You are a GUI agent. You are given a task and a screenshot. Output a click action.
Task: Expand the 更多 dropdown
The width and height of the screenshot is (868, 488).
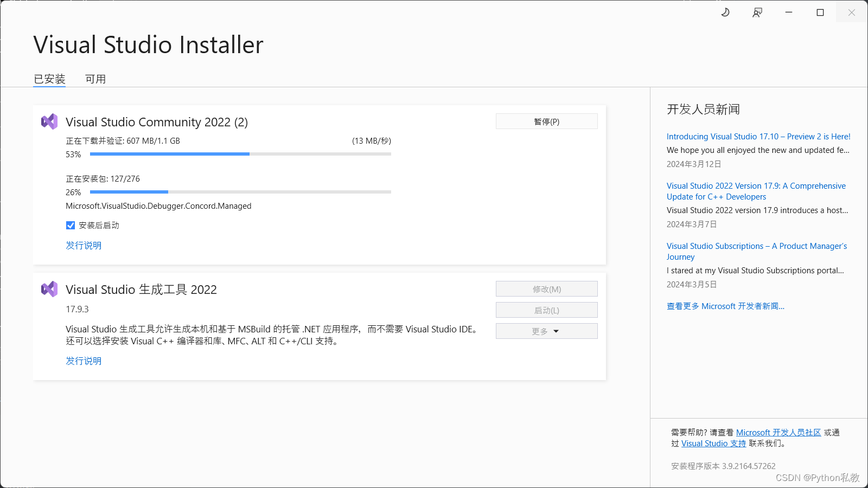click(x=547, y=331)
